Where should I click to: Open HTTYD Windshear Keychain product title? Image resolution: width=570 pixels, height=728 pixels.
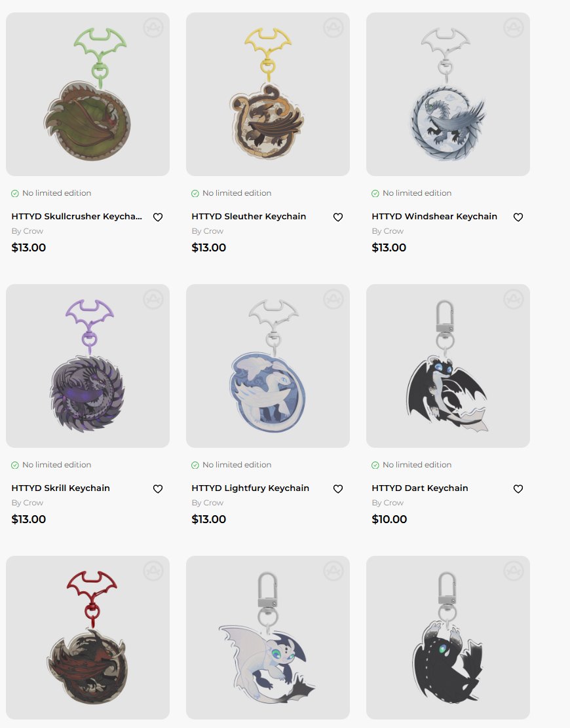pos(434,216)
